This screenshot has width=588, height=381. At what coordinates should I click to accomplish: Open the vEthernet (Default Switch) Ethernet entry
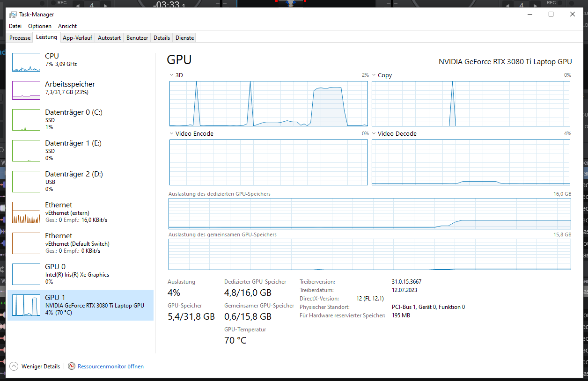pos(81,243)
